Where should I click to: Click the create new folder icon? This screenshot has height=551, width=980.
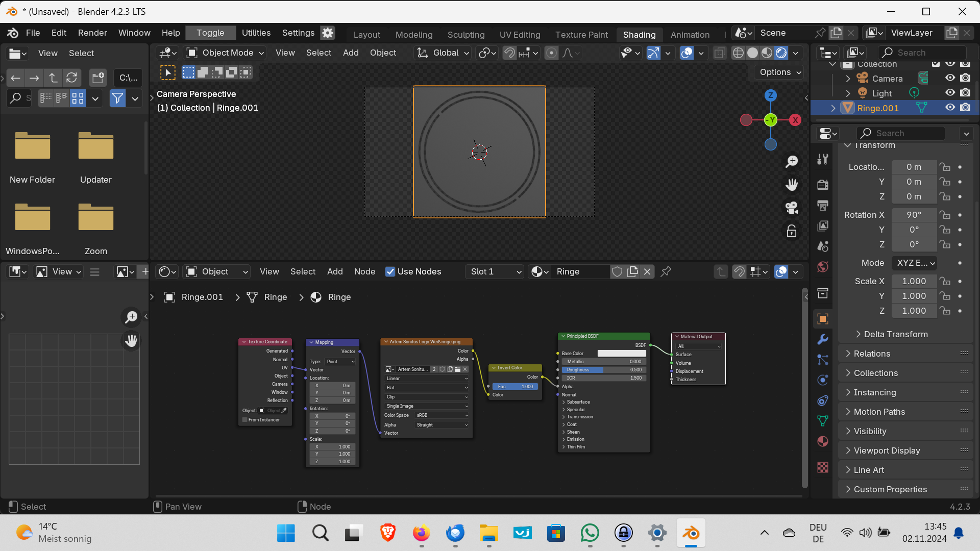(97, 78)
